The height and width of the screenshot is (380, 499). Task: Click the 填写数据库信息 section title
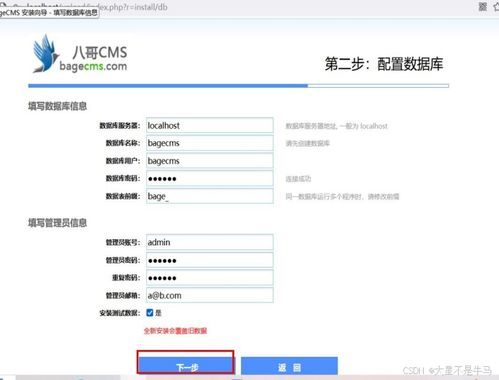click(x=57, y=106)
